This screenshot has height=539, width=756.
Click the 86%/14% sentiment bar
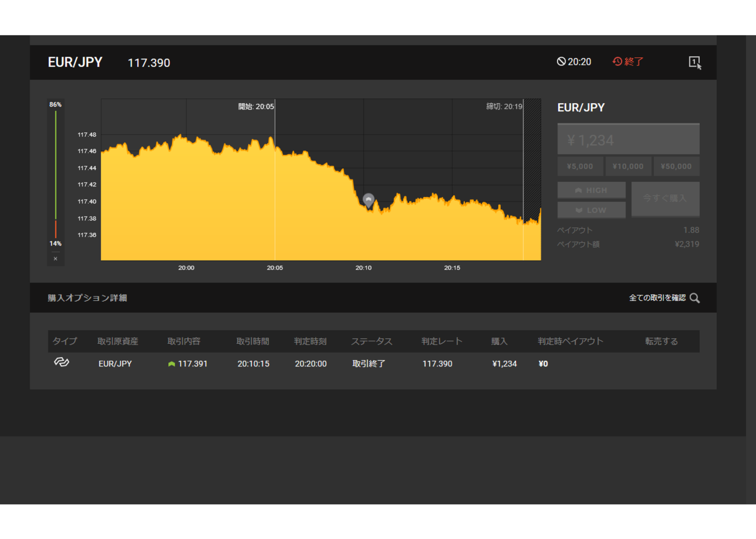pos(55,174)
